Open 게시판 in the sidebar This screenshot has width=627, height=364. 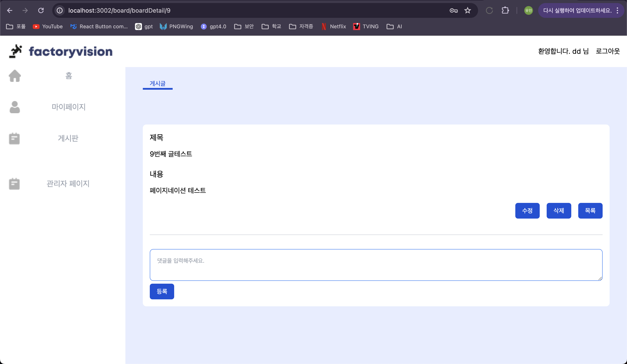68,138
